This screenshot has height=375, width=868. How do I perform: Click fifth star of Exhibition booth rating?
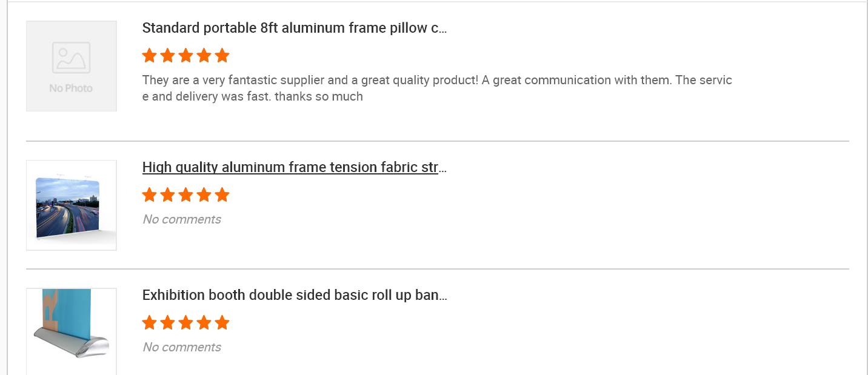pyautogui.click(x=222, y=323)
